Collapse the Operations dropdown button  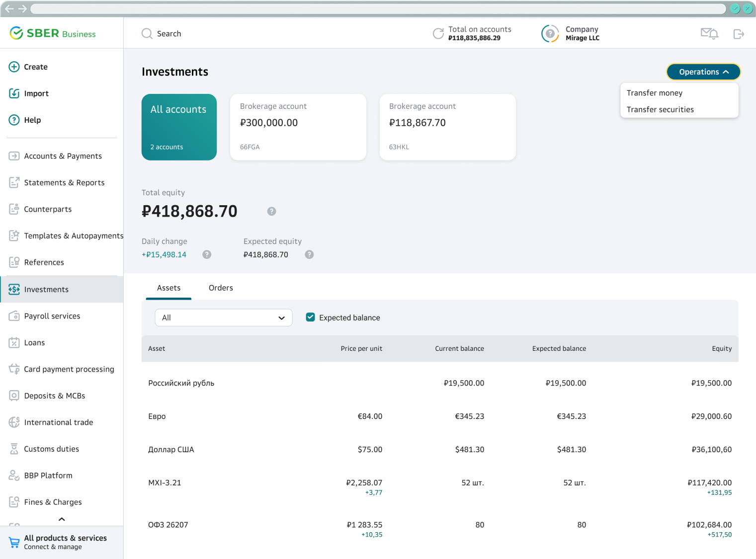pyautogui.click(x=703, y=72)
